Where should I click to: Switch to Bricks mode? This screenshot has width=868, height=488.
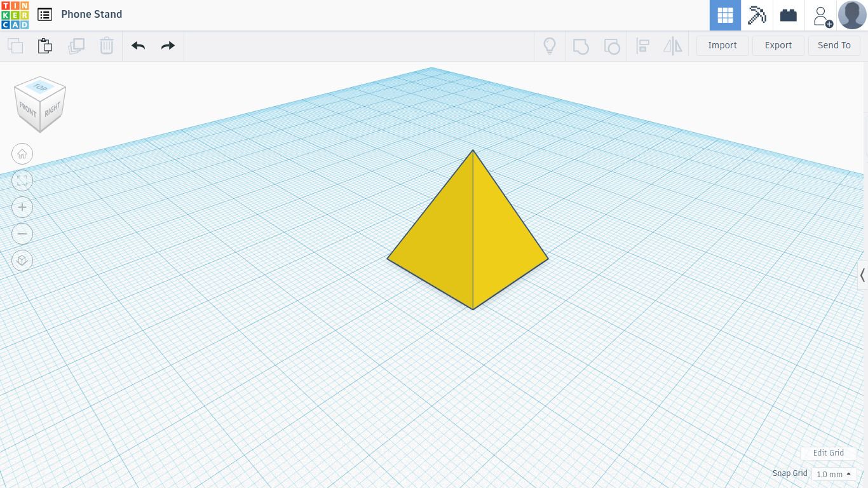789,15
